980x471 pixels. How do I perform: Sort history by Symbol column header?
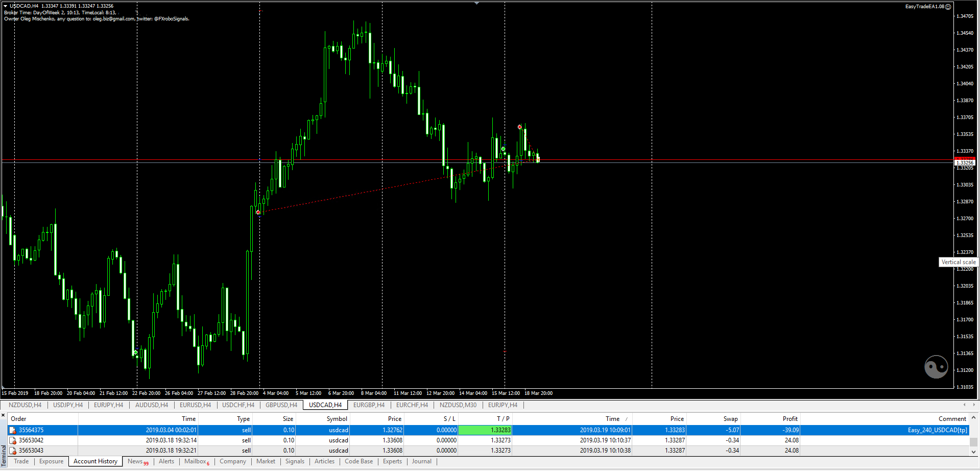pyautogui.click(x=337, y=419)
